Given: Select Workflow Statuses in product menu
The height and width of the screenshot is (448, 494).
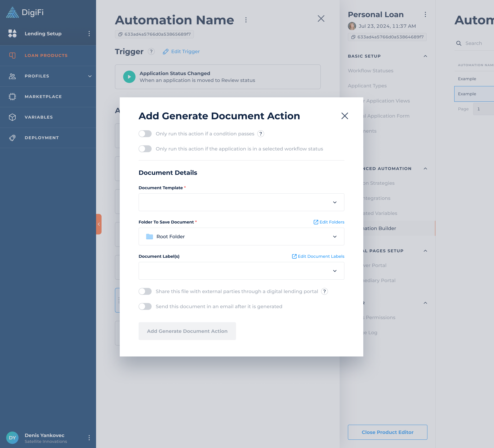Looking at the screenshot, I should [x=370, y=70].
